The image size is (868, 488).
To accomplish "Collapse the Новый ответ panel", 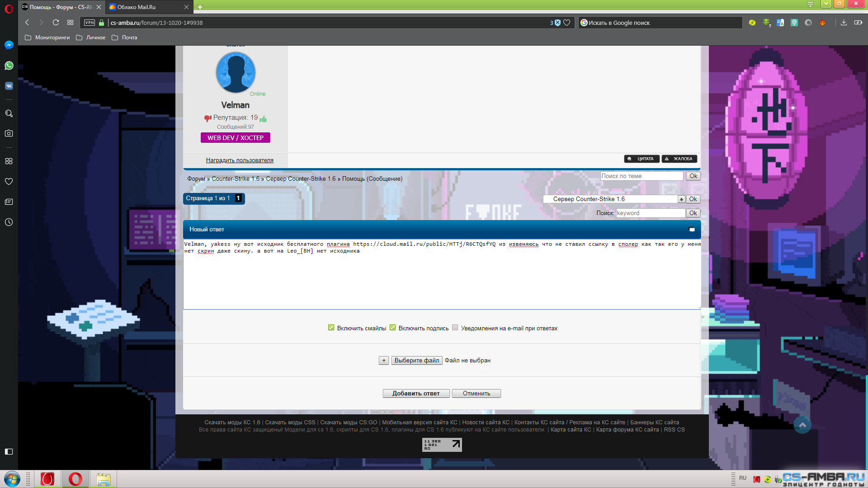I will pyautogui.click(x=692, y=230).
